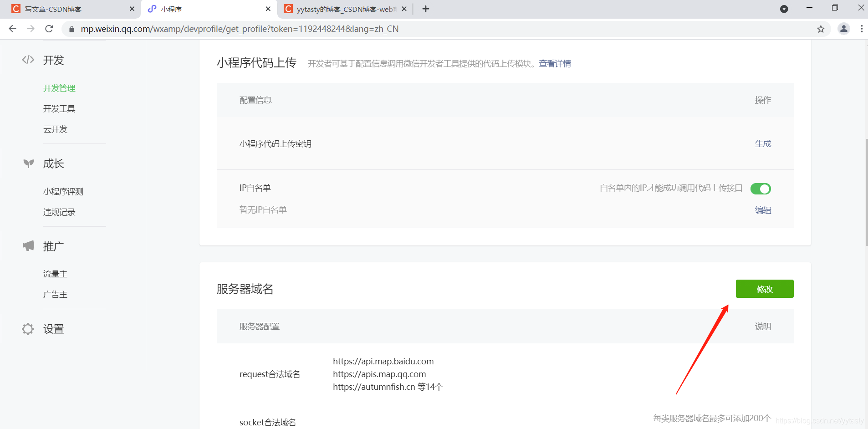Click the 配置信息 column header
The height and width of the screenshot is (429, 868).
[255, 100]
